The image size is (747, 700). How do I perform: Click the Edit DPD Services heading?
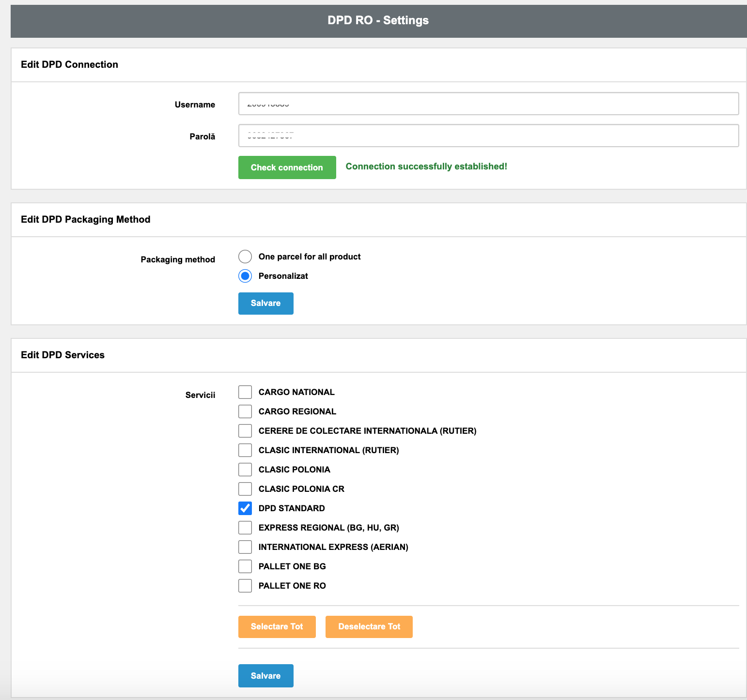click(62, 355)
